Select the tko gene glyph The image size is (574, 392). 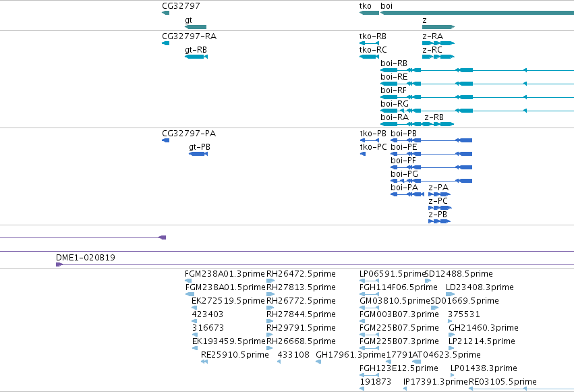369,13
